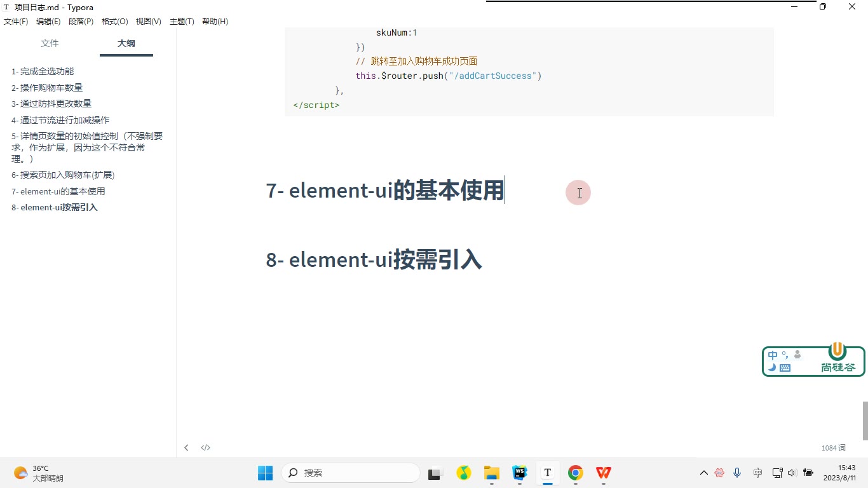Open the clock showing 15:43
The height and width of the screenshot is (488, 868).
tap(840, 473)
